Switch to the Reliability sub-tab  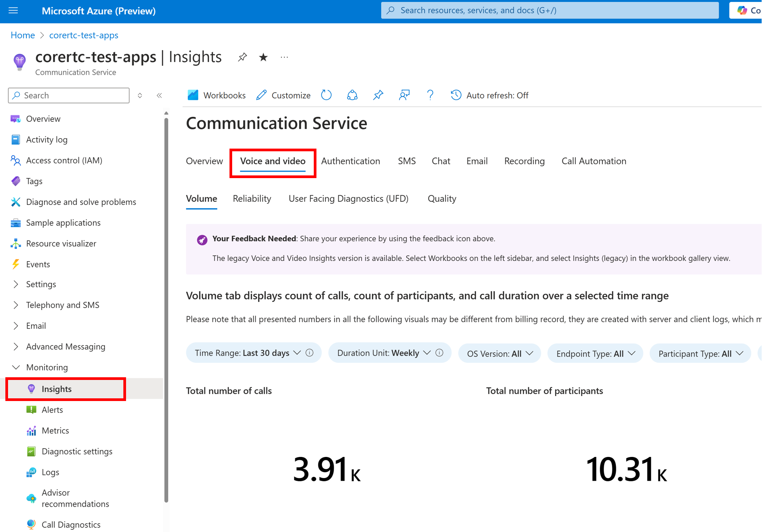(252, 198)
